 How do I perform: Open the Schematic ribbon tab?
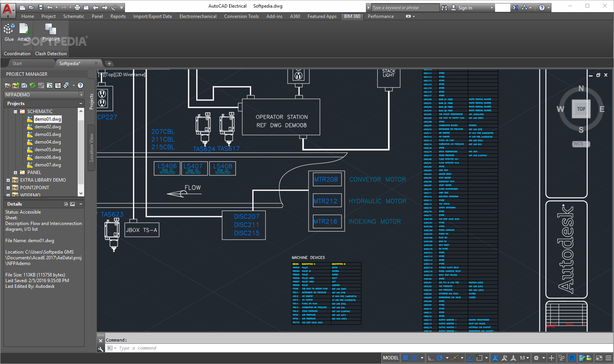click(74, 16)
